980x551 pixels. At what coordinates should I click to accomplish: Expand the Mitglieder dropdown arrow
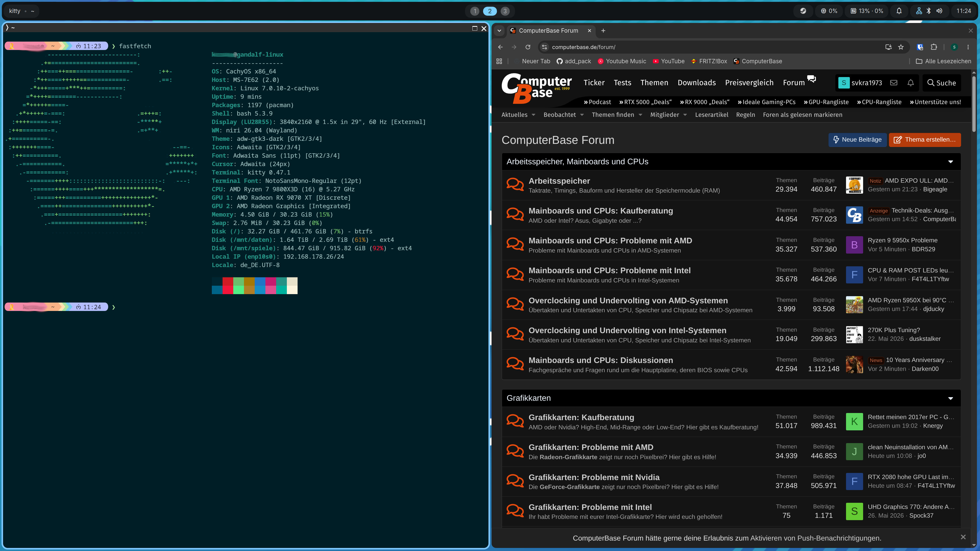coord(685,115)
